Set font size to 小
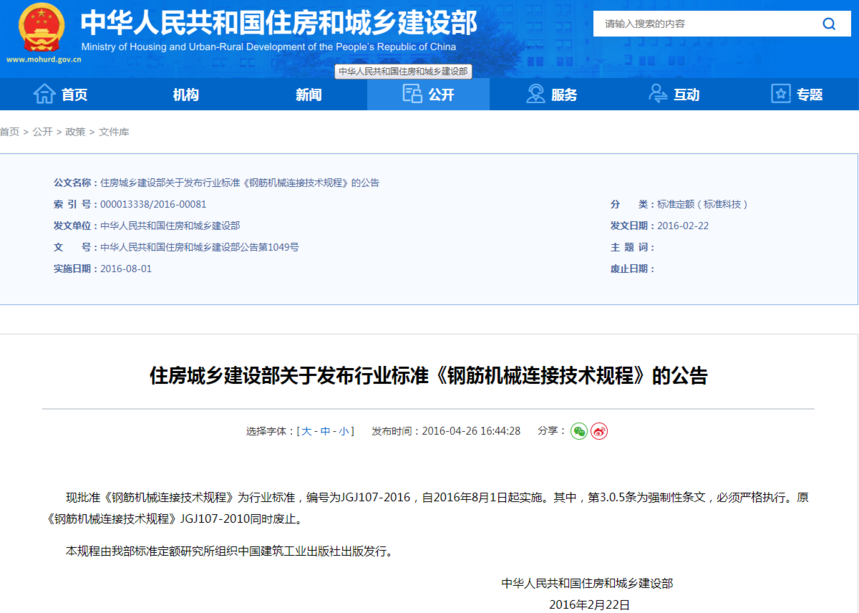Viewport: 859px width, 613px height. (x=343, y=431)
